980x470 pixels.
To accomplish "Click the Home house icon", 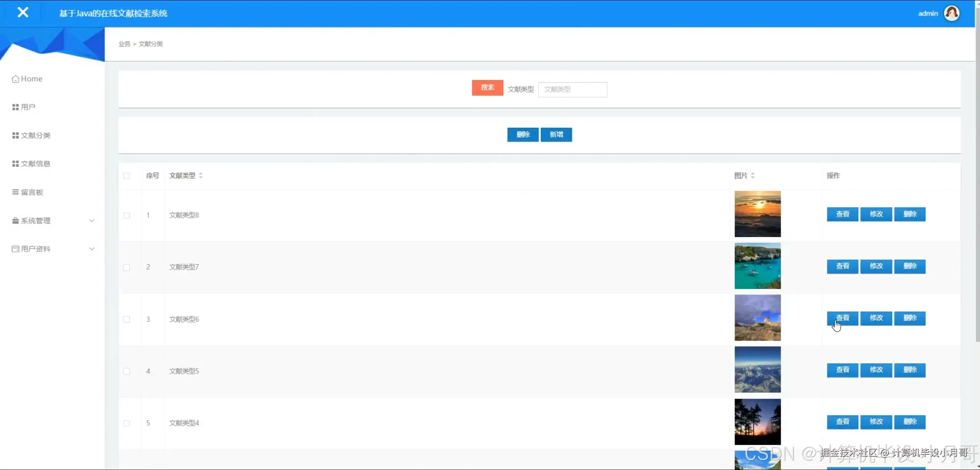I will [x=15, y=79].
